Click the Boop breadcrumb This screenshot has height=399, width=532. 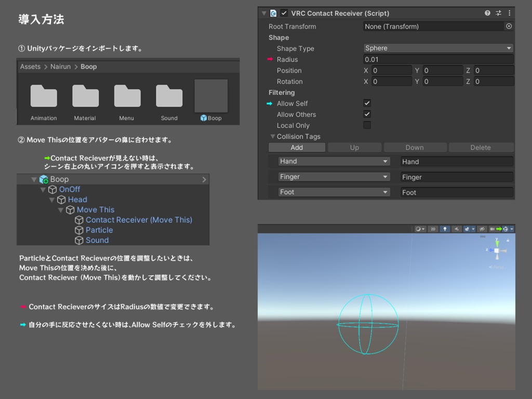tap(88, 66)
